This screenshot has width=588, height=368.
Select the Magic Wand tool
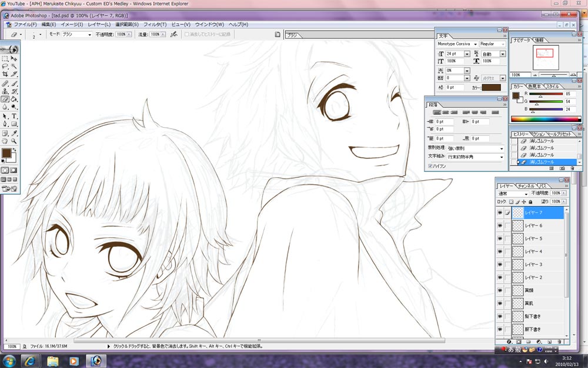[14, 67]
